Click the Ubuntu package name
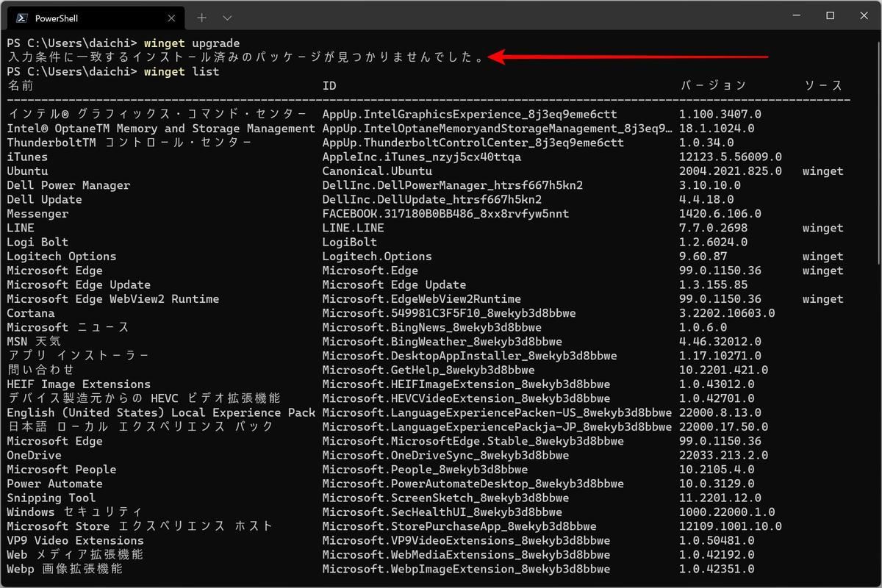Image resolution: width=882 pixels, height=588 pixels. coord(27,171)
